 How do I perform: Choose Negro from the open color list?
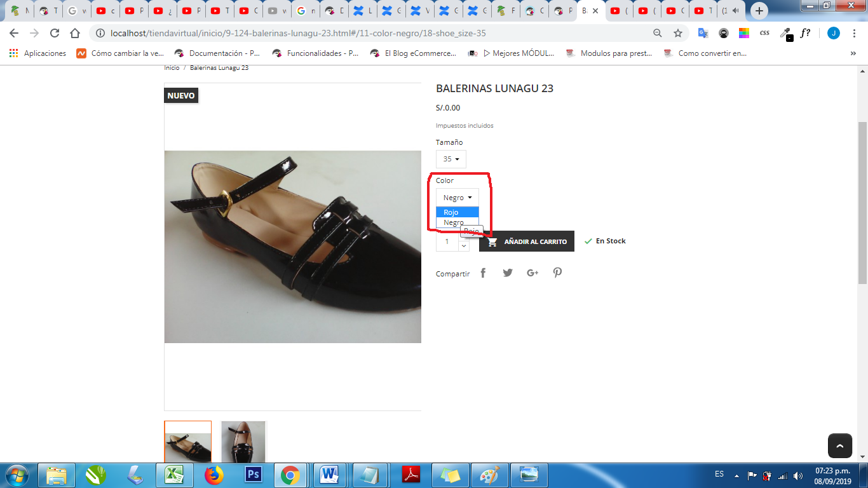458,222
